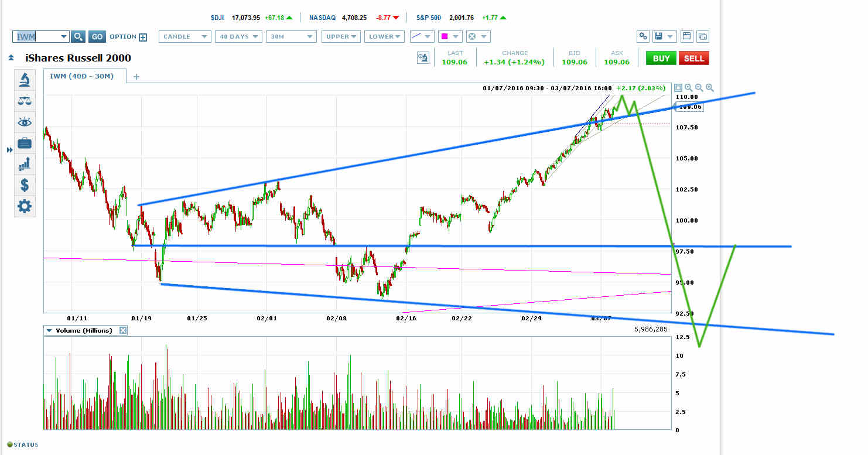Click the symbol search magnifier icon
Screen dimensions: 868x455
[78, 37]
